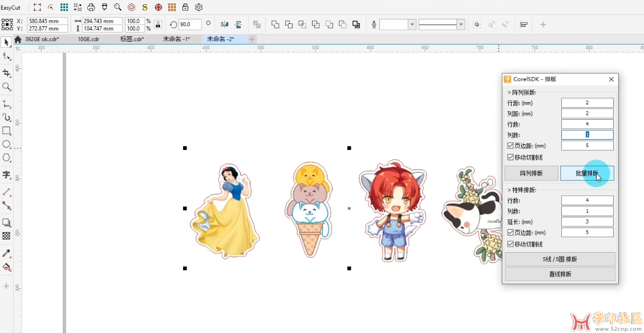Click the red registration mark icon
The width and height of the screenshot is (644, 333).
click(x=159, y=7)
